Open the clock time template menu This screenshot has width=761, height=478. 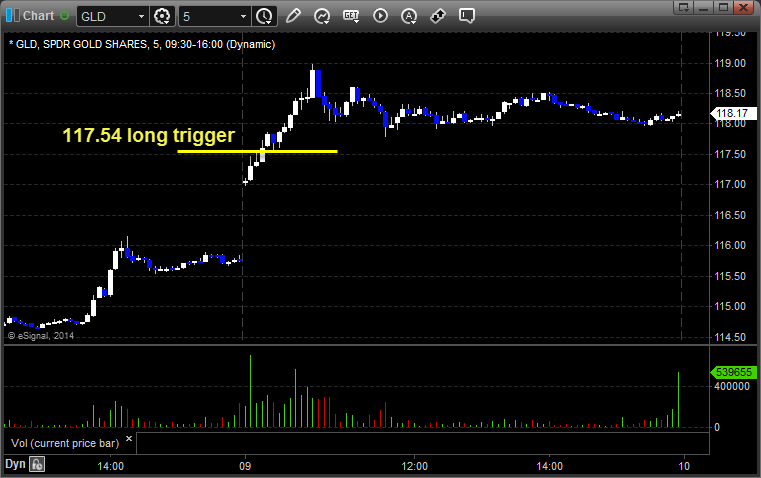[265, 16]
